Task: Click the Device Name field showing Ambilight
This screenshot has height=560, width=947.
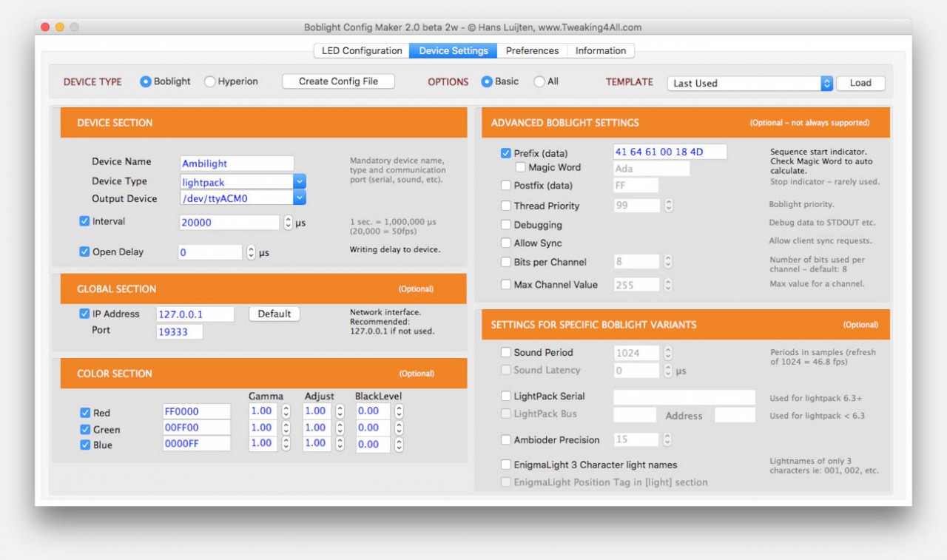Action: [x=235, y=162]
